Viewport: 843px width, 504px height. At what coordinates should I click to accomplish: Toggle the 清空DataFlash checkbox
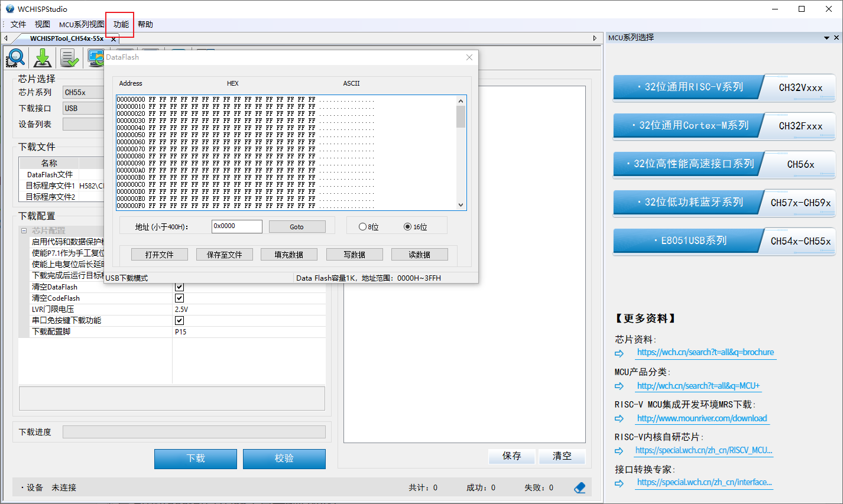coord(179,287)
